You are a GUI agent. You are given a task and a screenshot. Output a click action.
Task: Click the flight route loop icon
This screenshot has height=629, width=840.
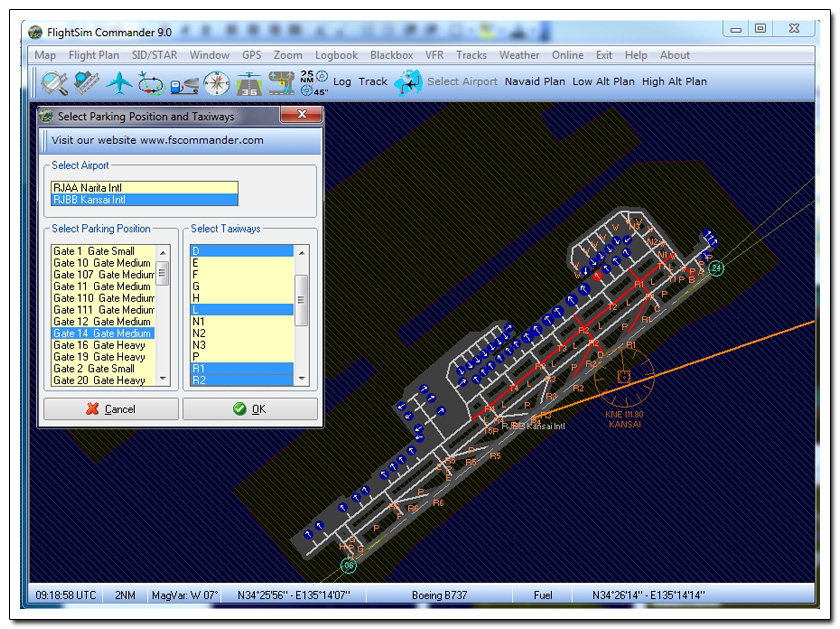(x=151, y=83)
